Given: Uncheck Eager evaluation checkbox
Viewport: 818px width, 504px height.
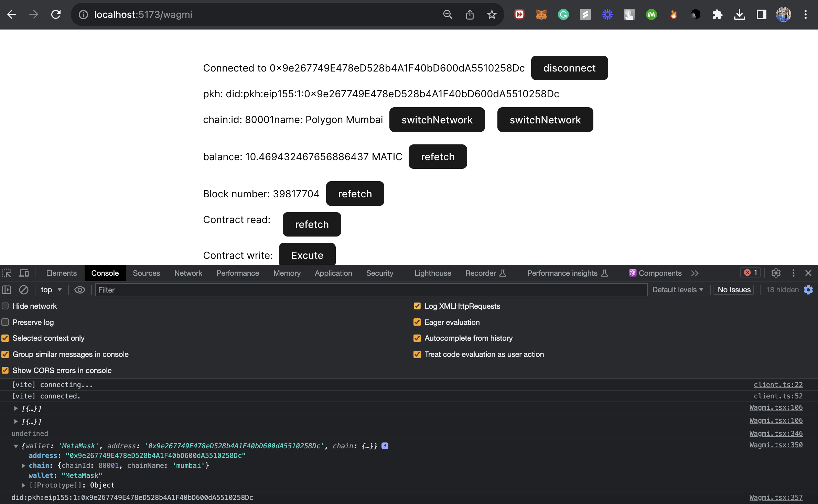Looking at the screenshot, I should click(417, 322).
